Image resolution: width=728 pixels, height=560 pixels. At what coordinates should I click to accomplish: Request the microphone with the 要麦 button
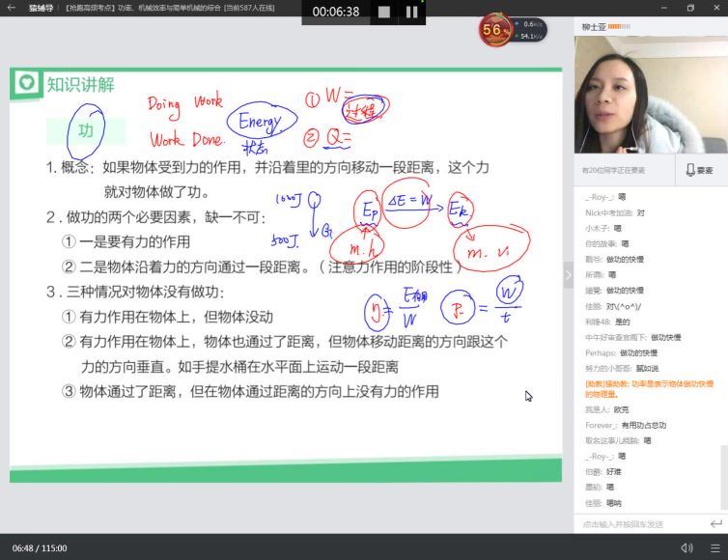700,170
